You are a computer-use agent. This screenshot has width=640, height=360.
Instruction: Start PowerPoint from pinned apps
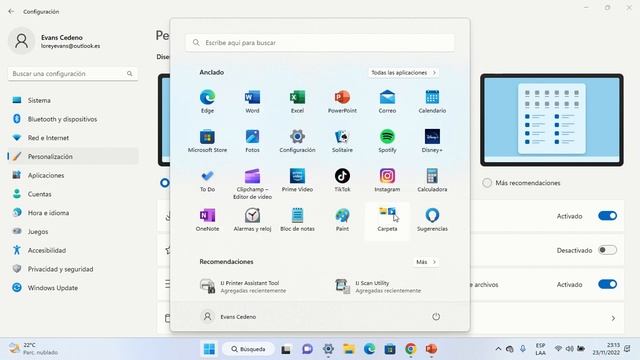[x=342, y=102]
